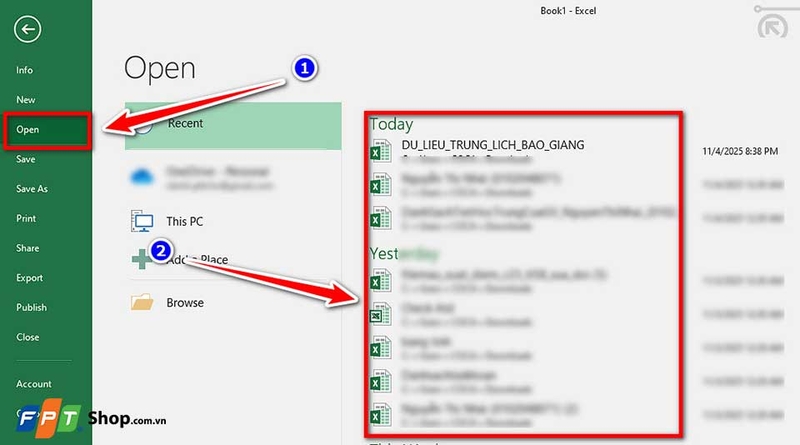
Task: Open the Print page
Action: click(26, 218)
